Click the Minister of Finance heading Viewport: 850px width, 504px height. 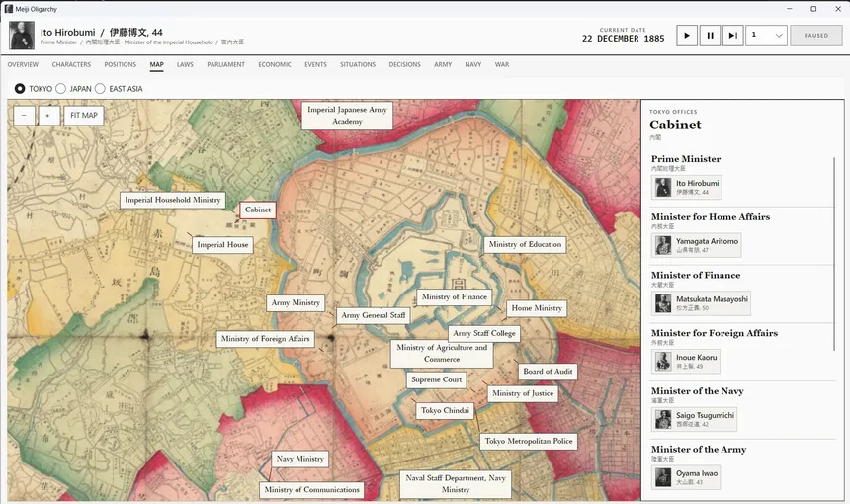(x=696, y=275)
